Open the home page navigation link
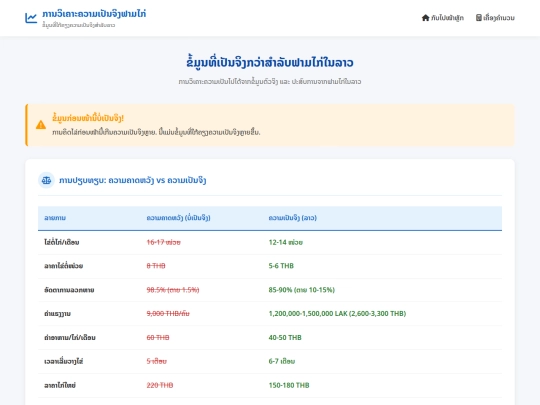 (443, 18)
